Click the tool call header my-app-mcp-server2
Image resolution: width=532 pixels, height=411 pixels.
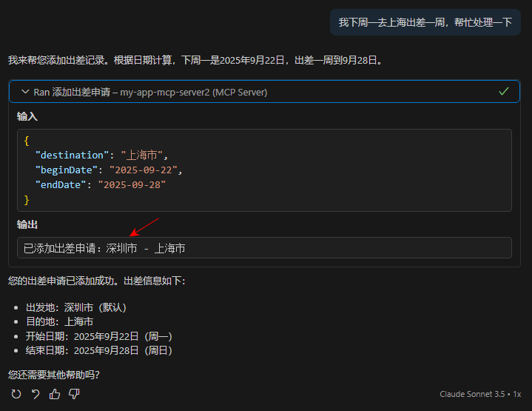tap(193, 92)
